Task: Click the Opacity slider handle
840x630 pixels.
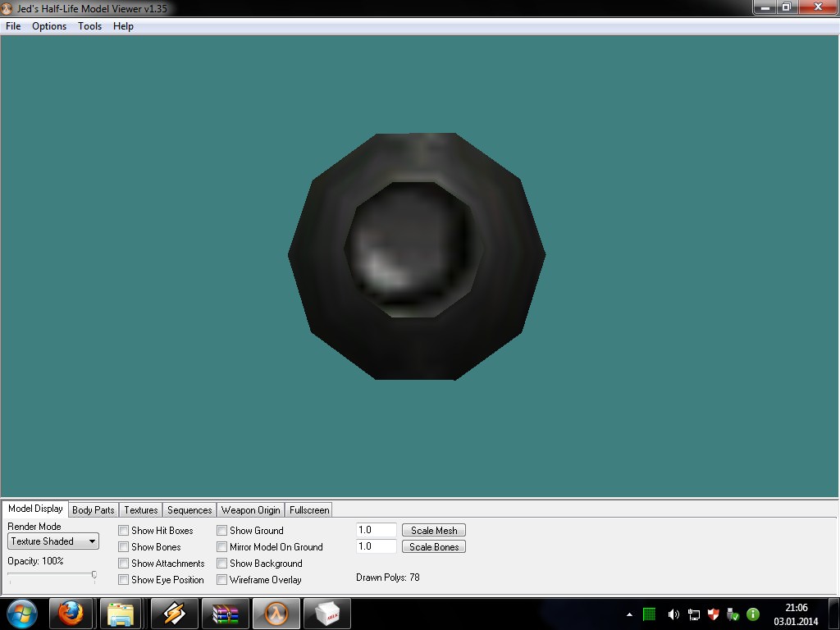Action: [94, 576]
